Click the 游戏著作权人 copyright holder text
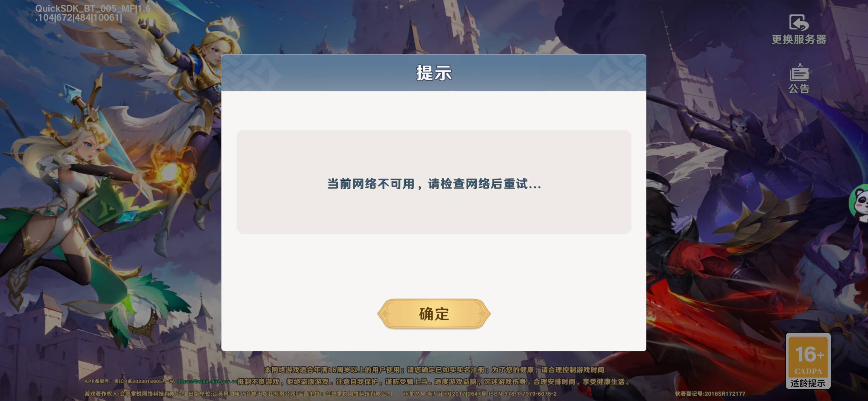The image size is (868, 401). 135,394
